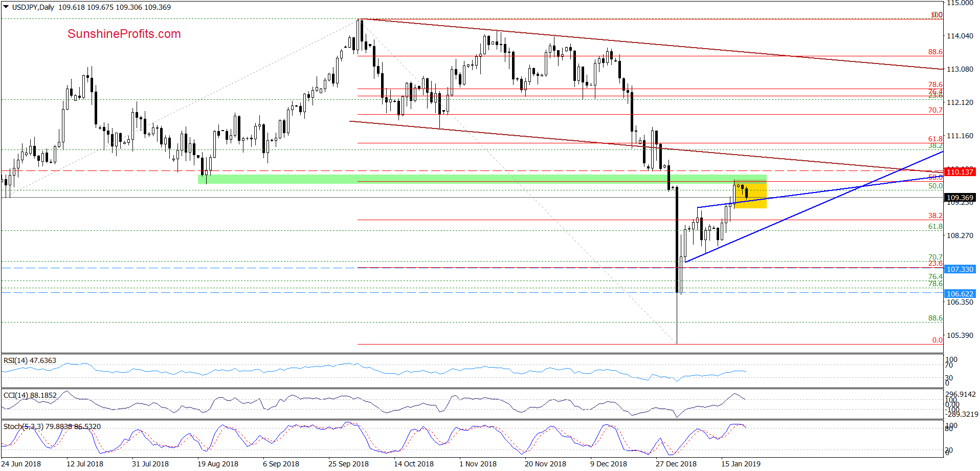Click the 6 Sep 2018 date label
The width and height of the screenshot is (980, 471).
pyautogui.click(x=281, y=464)
